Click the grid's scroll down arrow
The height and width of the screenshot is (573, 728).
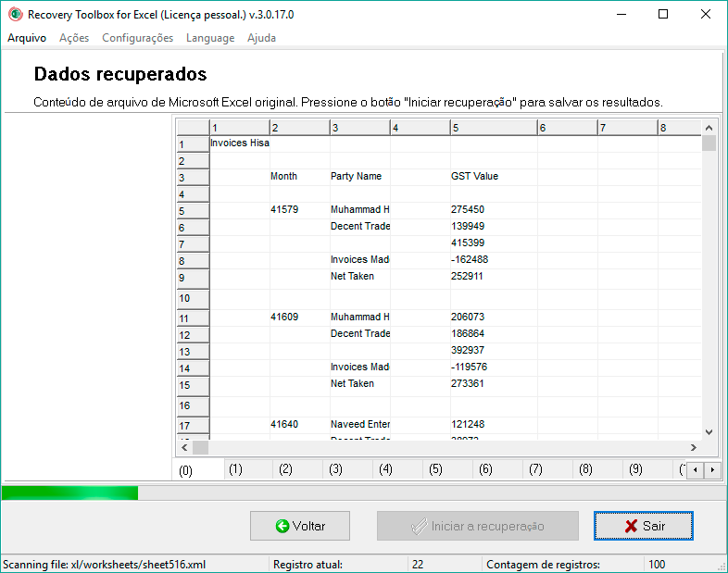coord(709,431)
